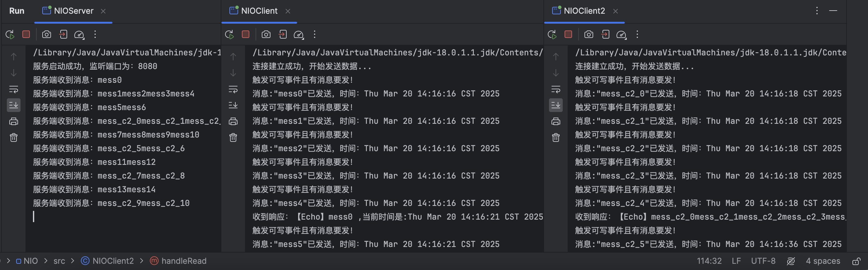Click the UTF-8 encoding status widget

tap(763, 261)
